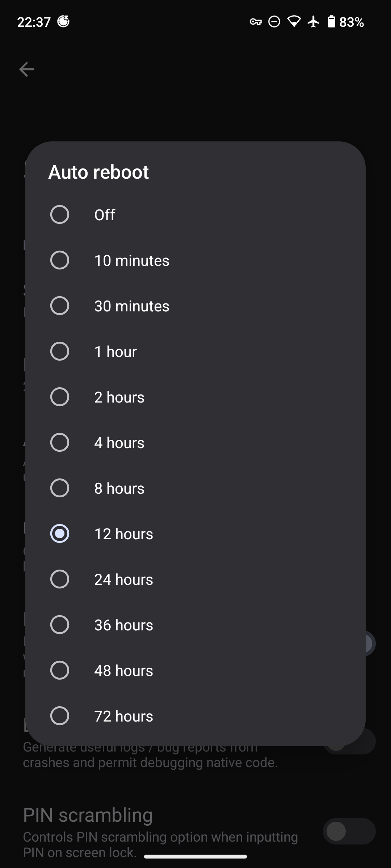
Task: Set auto reboot to 48 hours
Action: [195, 670]
